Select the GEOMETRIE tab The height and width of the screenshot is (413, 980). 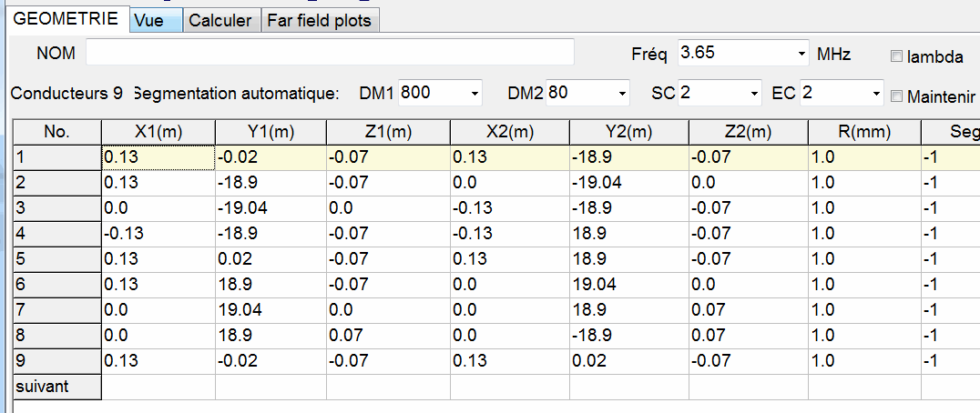66,19
